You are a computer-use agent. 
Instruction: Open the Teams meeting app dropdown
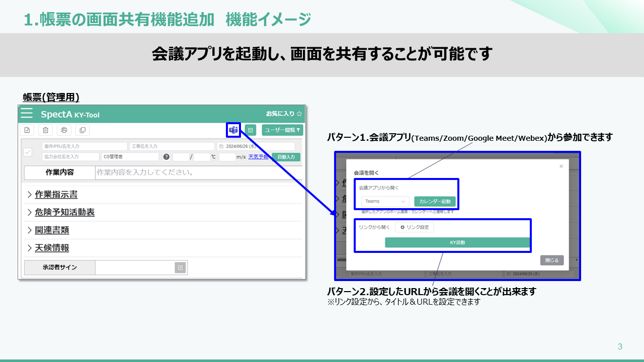tap(385, 201)
